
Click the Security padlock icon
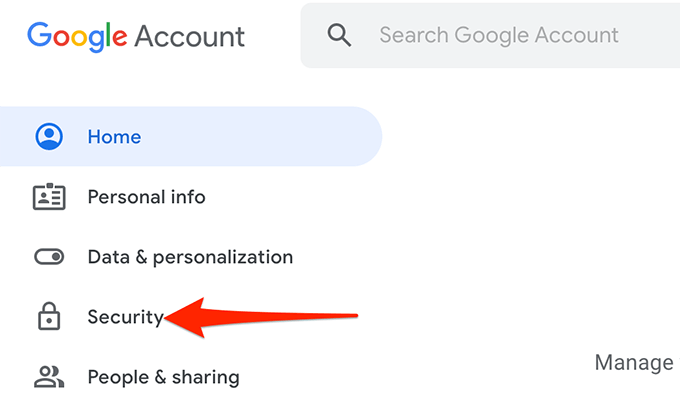[x=48, y=317]
